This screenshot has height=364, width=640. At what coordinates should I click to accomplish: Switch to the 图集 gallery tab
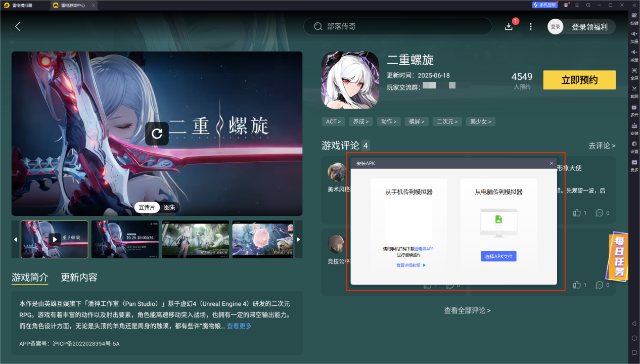[x=169, y=207]
